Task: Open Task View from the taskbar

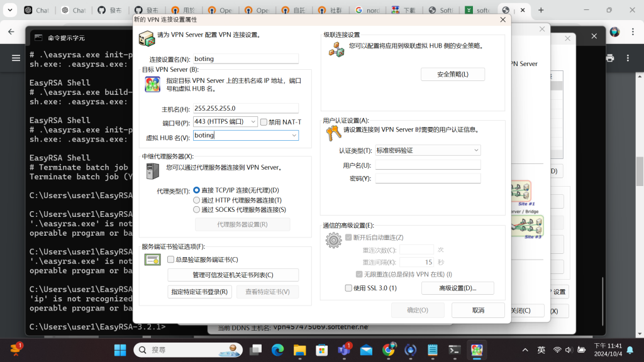Action: (x=255, y=350)
